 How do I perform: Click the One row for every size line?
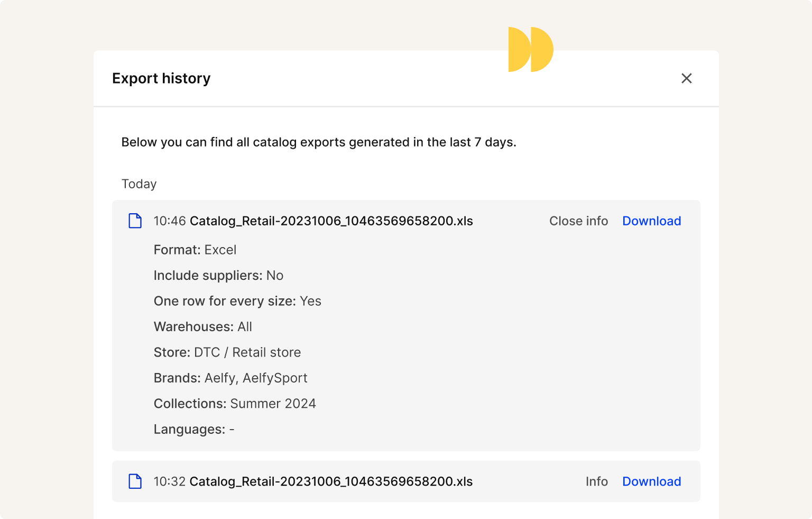tap(237, 301)
